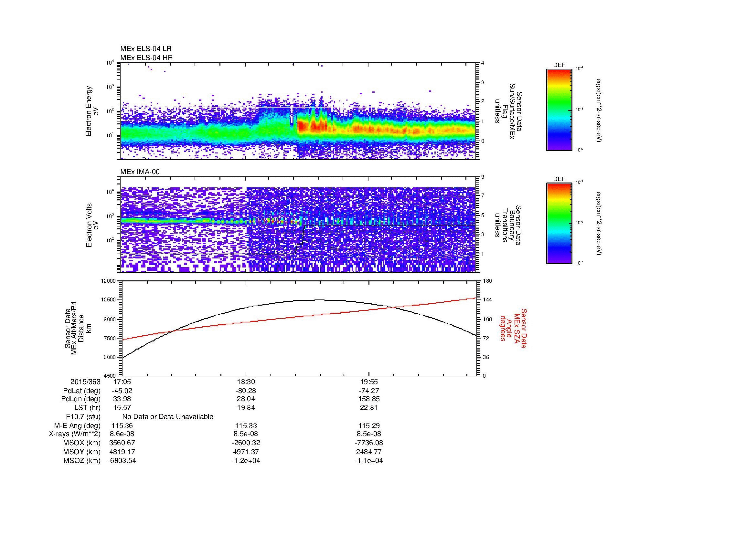Click the X-rays value '8.6e-08'
Viewport: 756px width, 534px height.
click(x=122, y=434)
